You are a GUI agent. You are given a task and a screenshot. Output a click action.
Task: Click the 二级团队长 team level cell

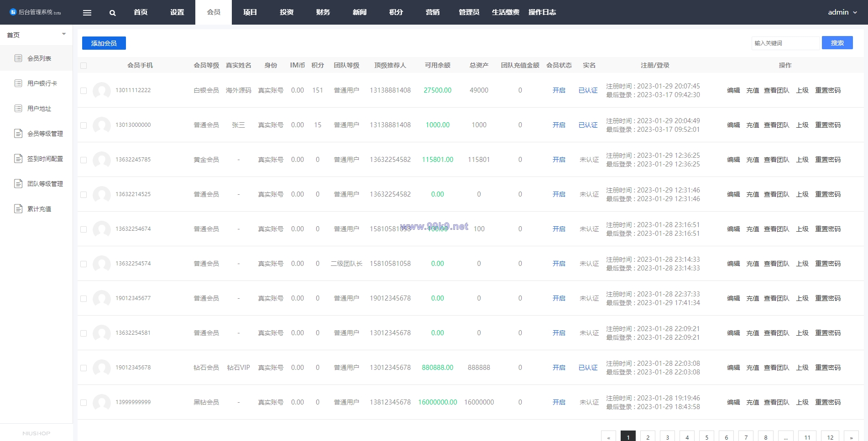tap(346, 264)
